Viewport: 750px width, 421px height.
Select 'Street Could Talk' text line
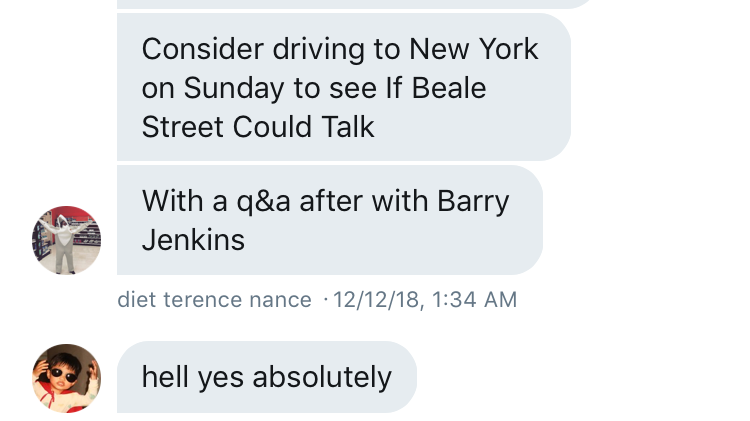(x=258, y=127)
